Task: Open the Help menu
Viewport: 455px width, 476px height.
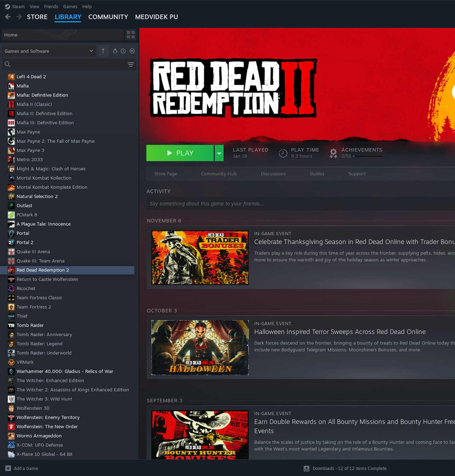Action: (x=87, y=6)
